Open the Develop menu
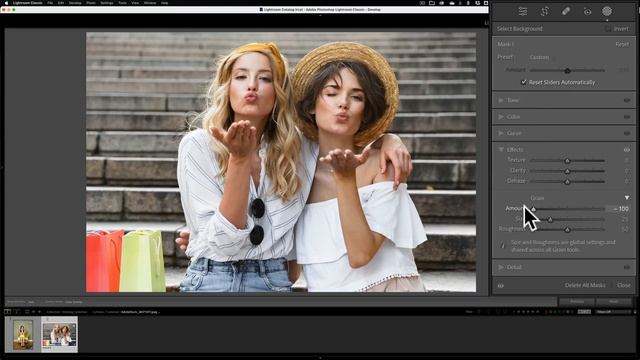Viewport: 640px width, 360px height. click(x=75, y=3)
